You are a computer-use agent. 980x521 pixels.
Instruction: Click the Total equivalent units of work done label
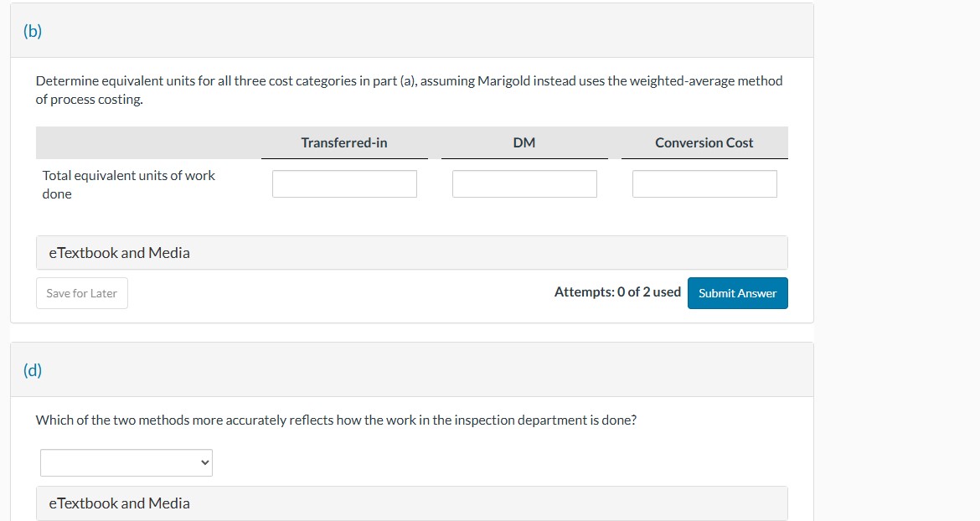click(129, 184)
